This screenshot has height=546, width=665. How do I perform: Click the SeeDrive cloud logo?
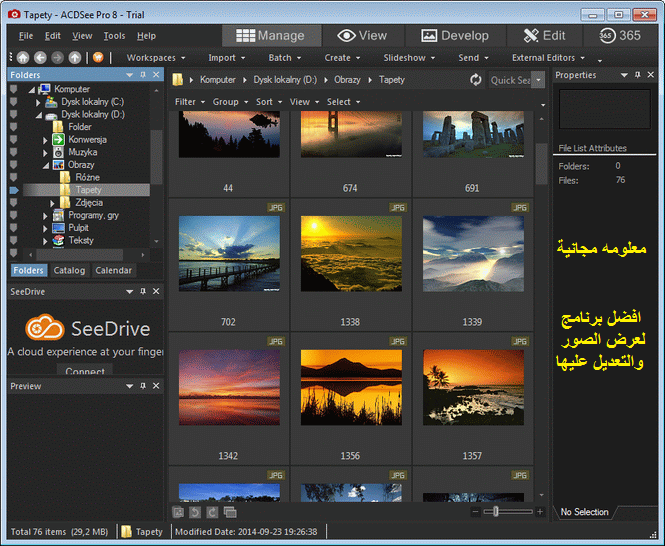45,328
